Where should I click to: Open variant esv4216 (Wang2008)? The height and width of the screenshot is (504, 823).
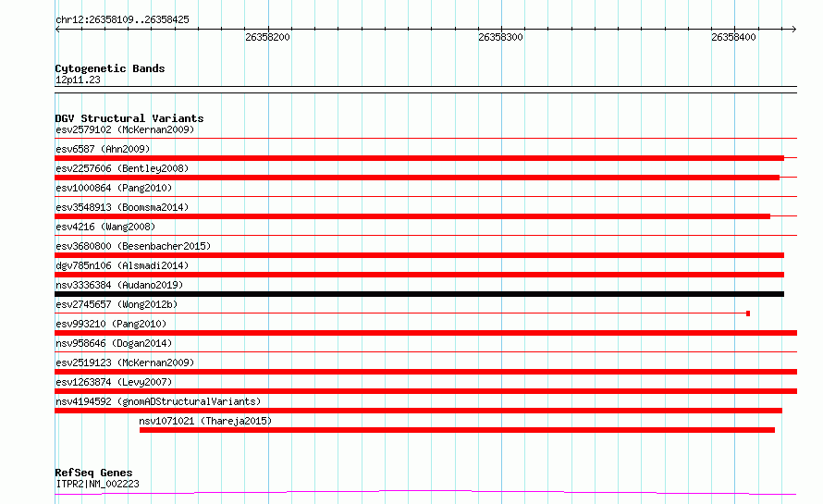105,227
